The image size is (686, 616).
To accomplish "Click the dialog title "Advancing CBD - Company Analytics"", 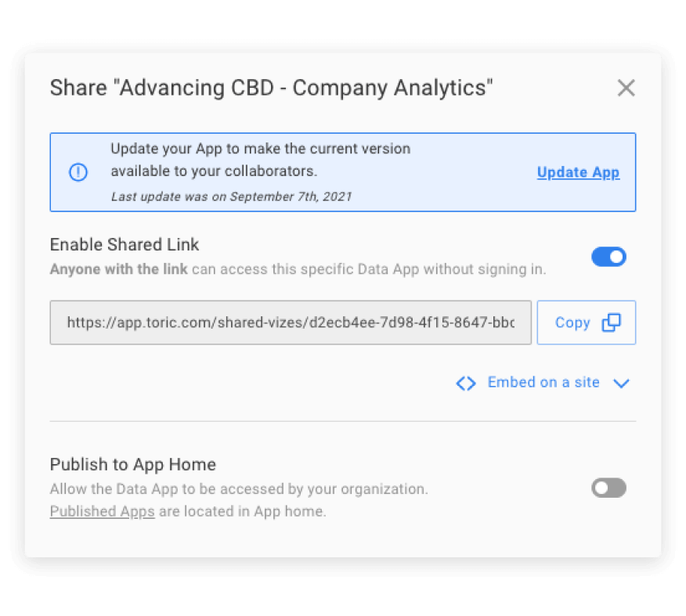I will [x=271, y=88].
